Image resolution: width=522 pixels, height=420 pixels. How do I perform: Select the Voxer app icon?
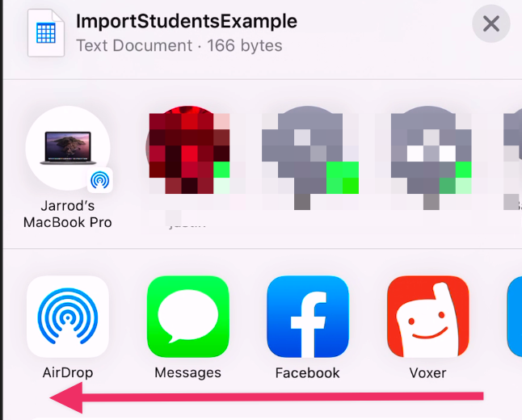click(x=428, y=317)
